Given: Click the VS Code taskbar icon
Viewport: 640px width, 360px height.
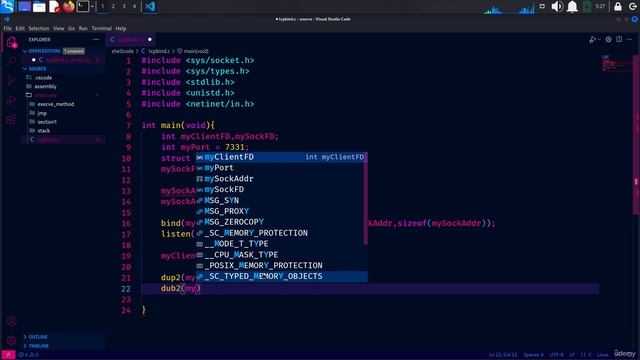Looking at the screenshot, I should pyautogui.click(x=150, y=7).
